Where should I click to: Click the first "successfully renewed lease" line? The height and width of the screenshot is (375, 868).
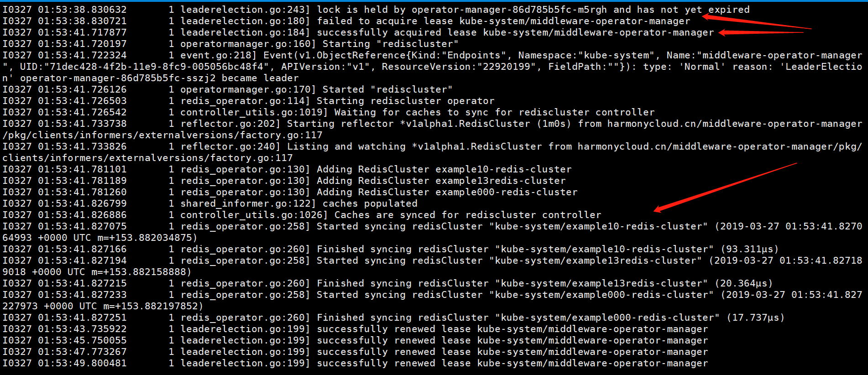click(x=355, y=329)
